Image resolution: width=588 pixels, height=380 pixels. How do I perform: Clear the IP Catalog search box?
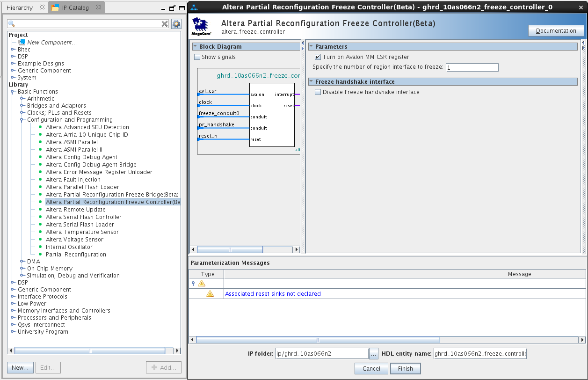[x=165, y=24]
